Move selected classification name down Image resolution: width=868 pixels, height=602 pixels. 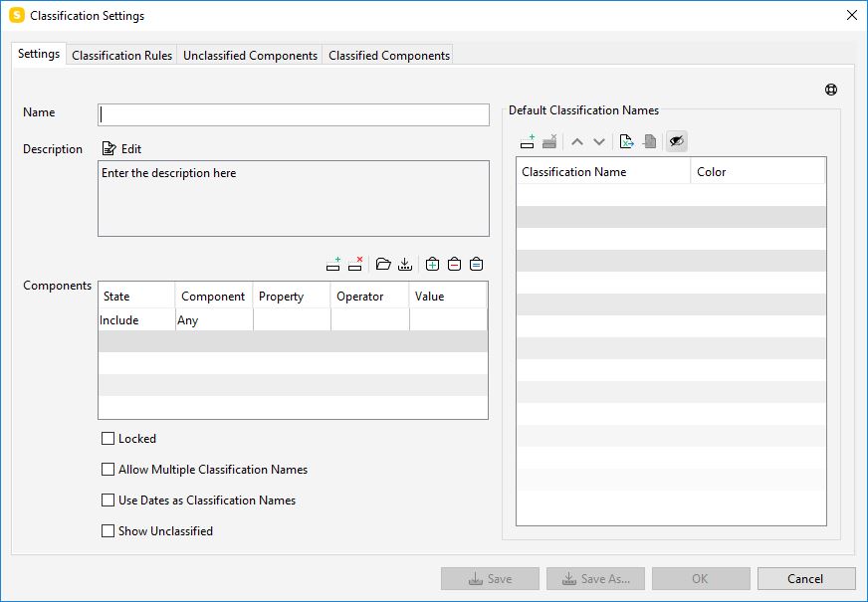tap(599, 140)
